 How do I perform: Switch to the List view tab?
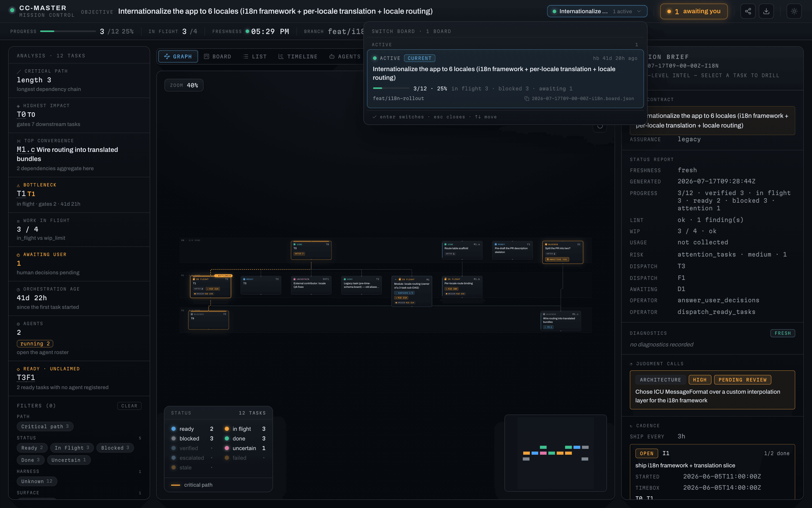coord(255,56)
